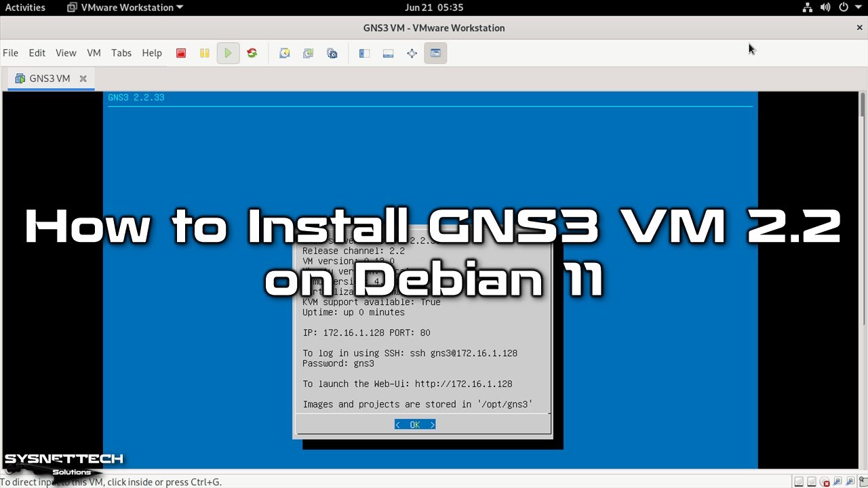Close the GNS3 VM tab
Viewport: 868px width, 488px height.
pyautogui.click(x=83, y=79)
